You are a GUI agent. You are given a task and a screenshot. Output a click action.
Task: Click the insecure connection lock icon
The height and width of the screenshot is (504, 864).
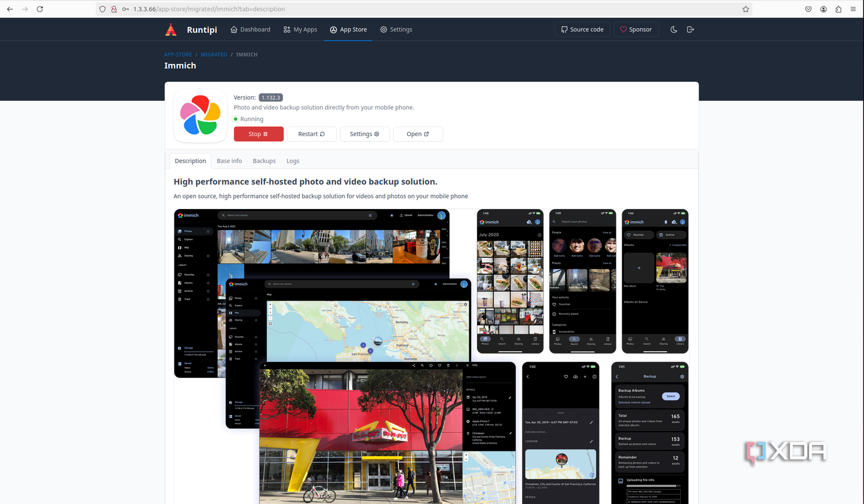114,9
